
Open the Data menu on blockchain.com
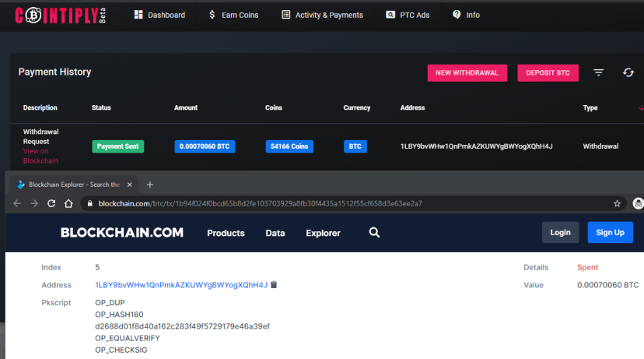[275, 233]
